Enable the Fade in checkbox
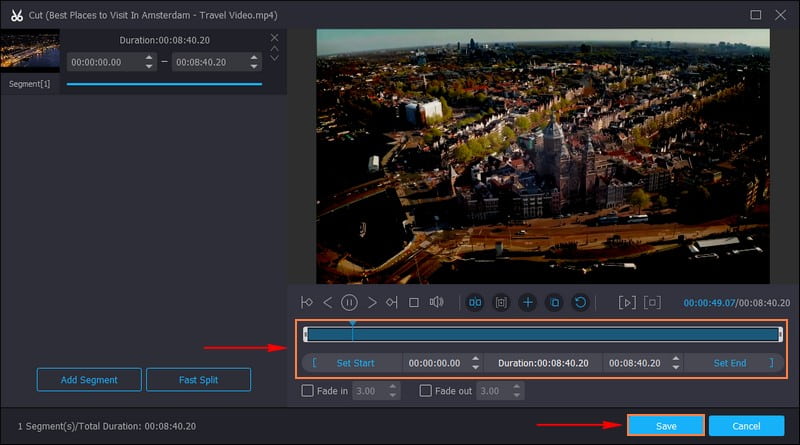Screen dimensions: 800x445 (x=308, y=391)
